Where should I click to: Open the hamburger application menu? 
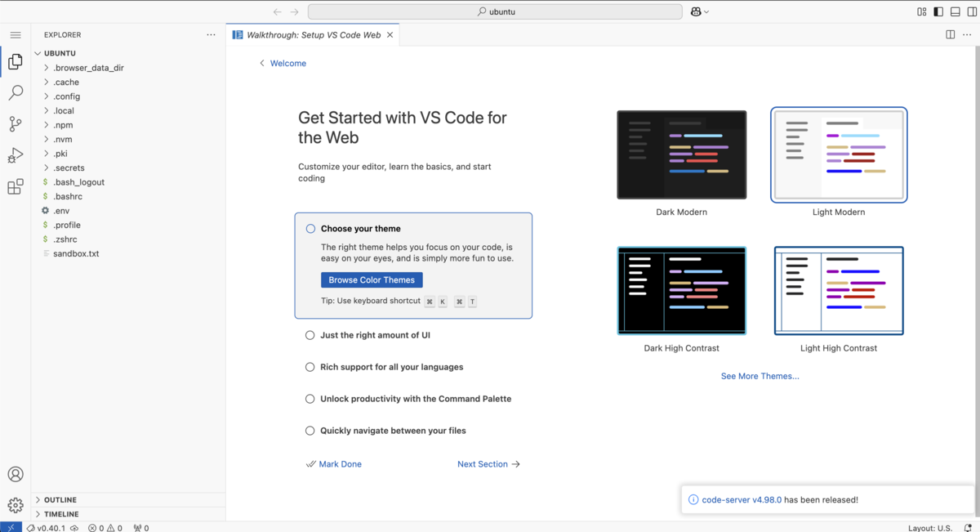click(16, 35)
